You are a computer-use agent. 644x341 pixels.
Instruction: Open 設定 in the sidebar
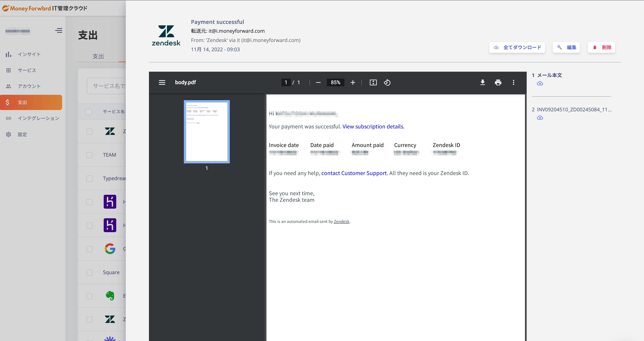click(31, 134)
